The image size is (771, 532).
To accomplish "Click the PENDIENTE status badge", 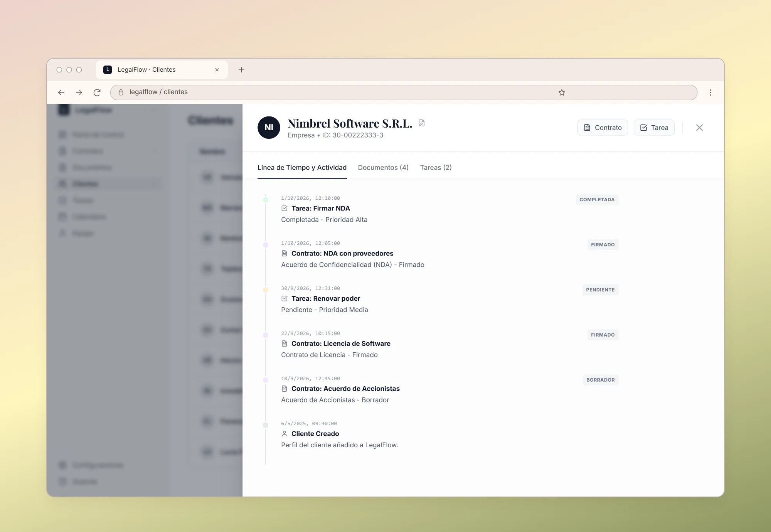I will pyautogui.click(x=600, y=290).
